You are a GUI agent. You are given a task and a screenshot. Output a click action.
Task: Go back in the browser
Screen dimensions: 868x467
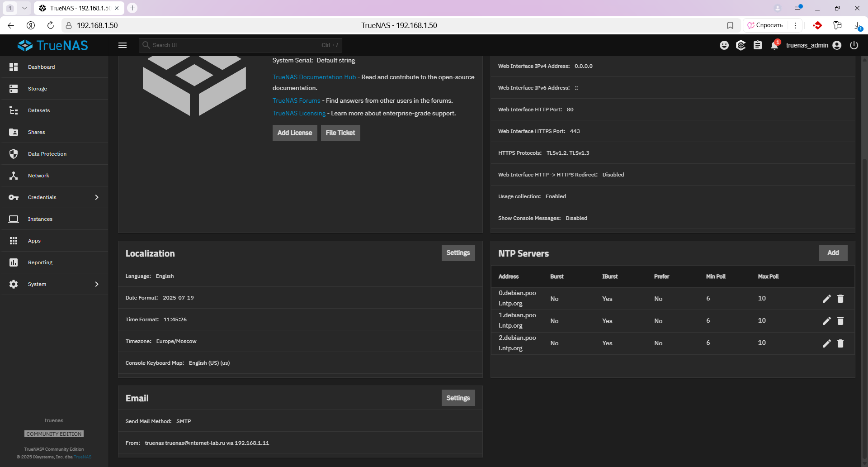[x=11, y=25]
